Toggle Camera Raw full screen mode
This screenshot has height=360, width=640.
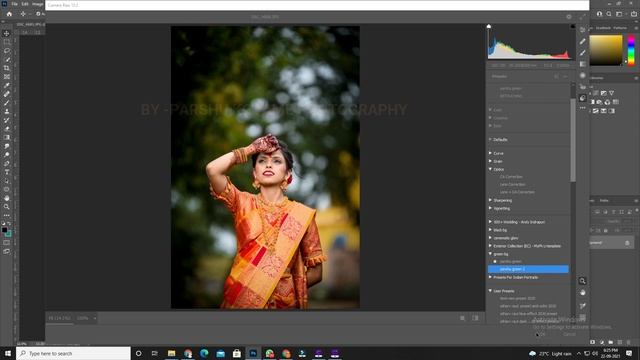pos(582,17)
